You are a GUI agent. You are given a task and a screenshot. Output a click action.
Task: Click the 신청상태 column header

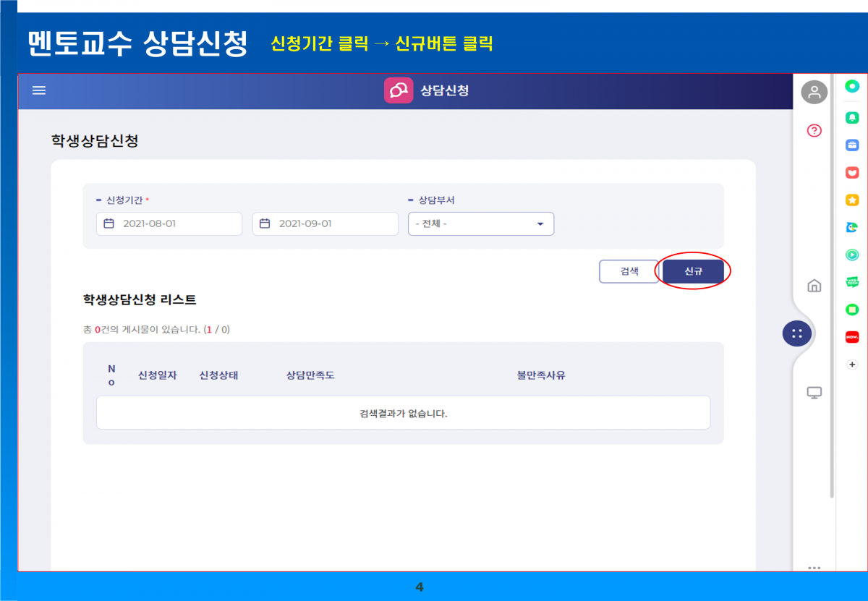(219, 375)
